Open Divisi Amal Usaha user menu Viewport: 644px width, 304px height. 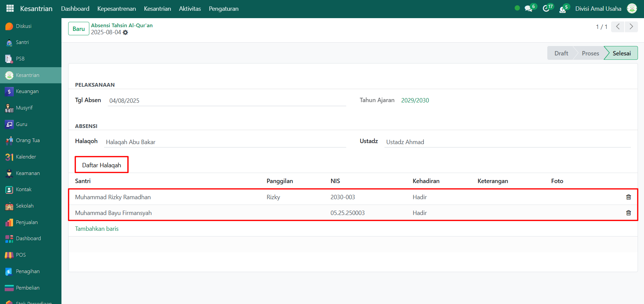598,9
